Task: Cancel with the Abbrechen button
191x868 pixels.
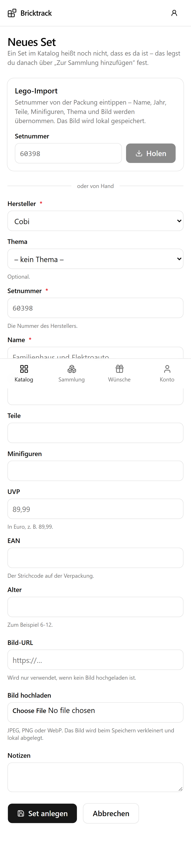Action: 111,813
